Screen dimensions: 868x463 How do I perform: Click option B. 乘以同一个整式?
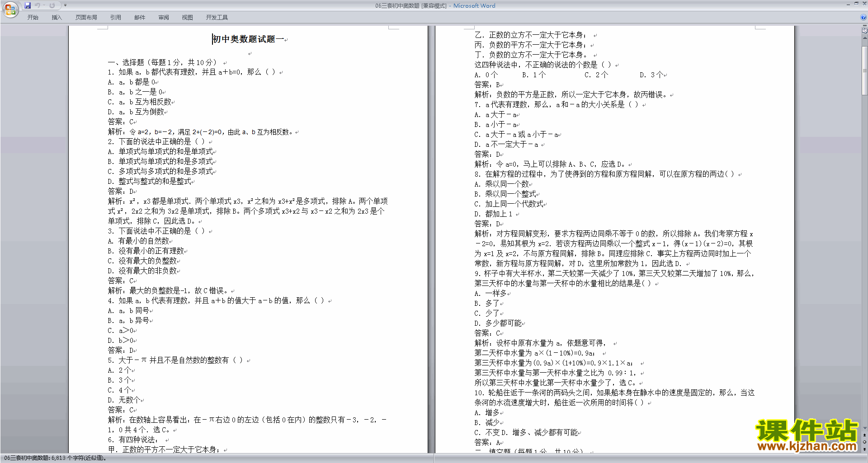tap(505, 194)
